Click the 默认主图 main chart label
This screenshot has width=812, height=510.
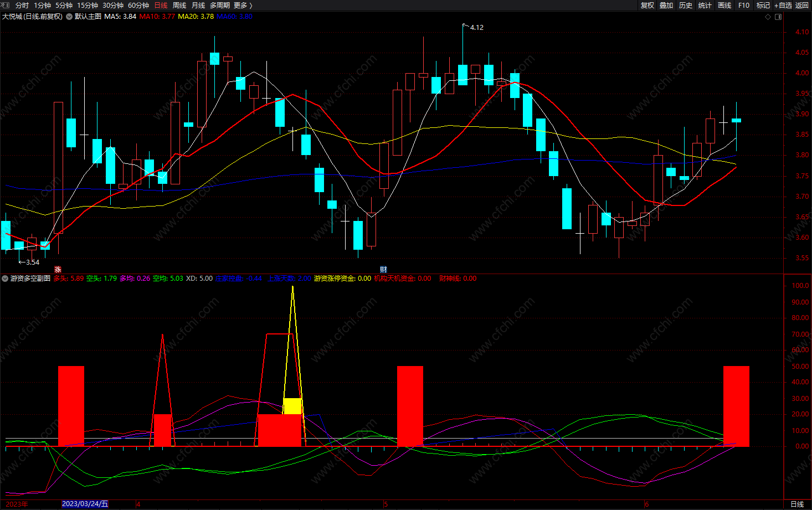(88, 17)
